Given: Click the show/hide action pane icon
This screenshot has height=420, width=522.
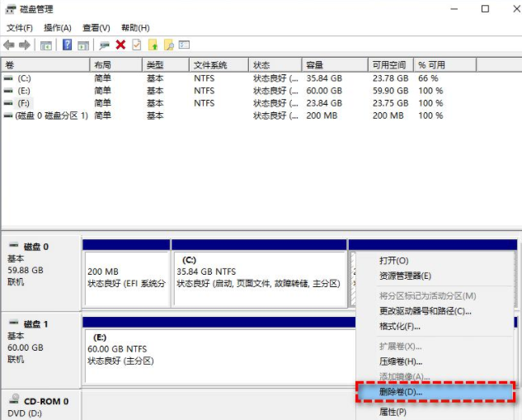Looking at the screenshot, I should coord(83,45).
